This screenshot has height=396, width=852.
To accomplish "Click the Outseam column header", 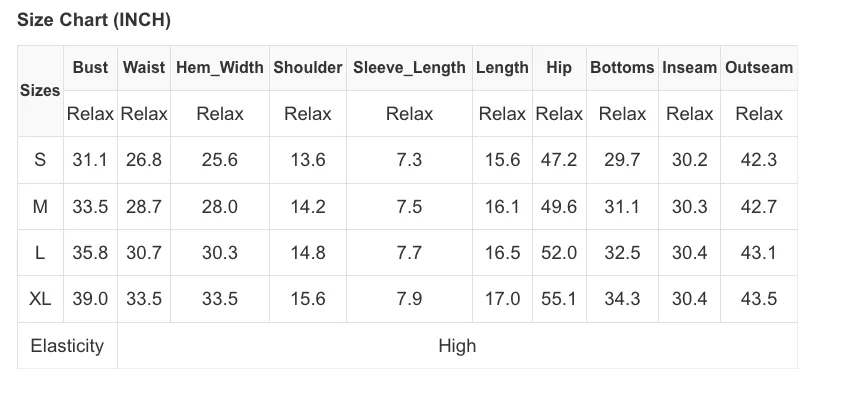I will (759, 68).
